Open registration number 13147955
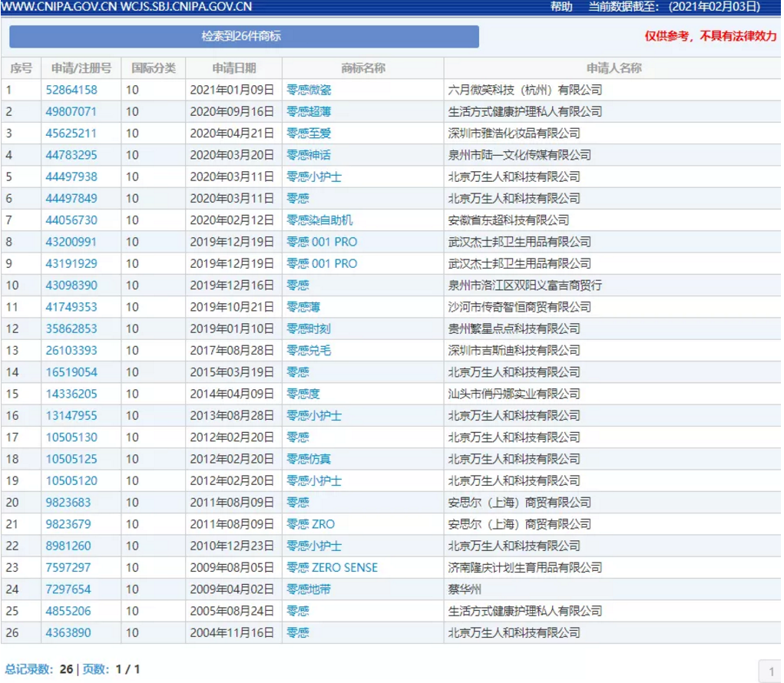The image size is (784, 683). point(71,416)
